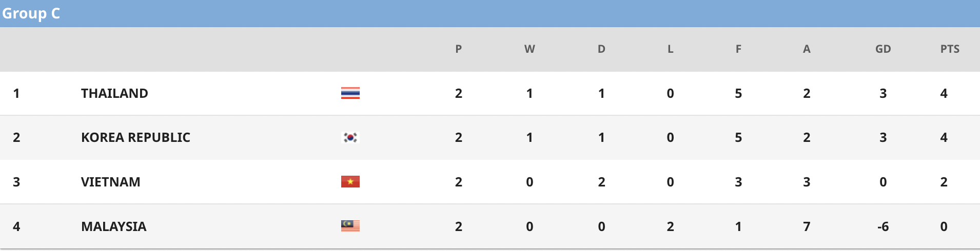Click the P column header

coord(459,49)
